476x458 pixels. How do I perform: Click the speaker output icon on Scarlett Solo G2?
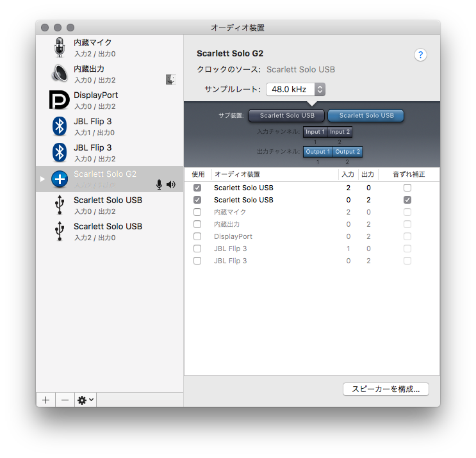pyautogui.click(x=171, y=184)
